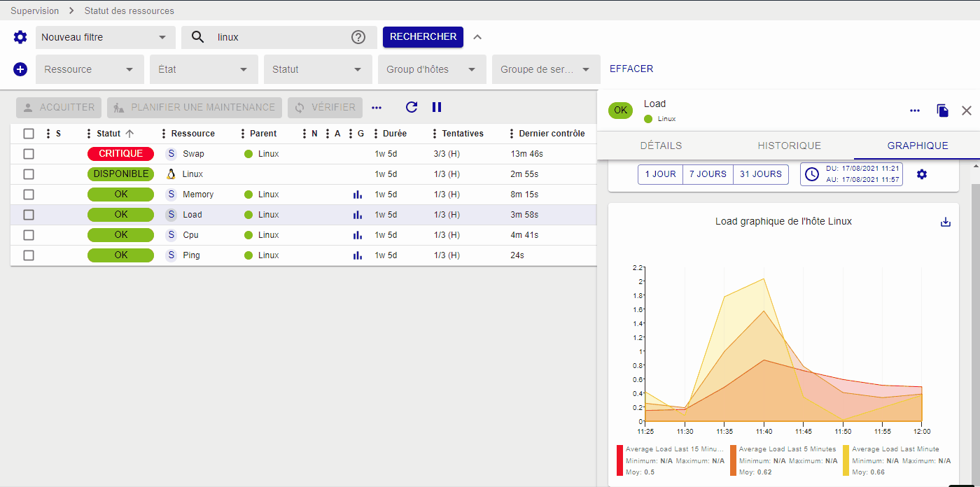Click the add filter criteria plus icon
The width and height of the screenshot is (980, 487).
(x=20, y=69)
